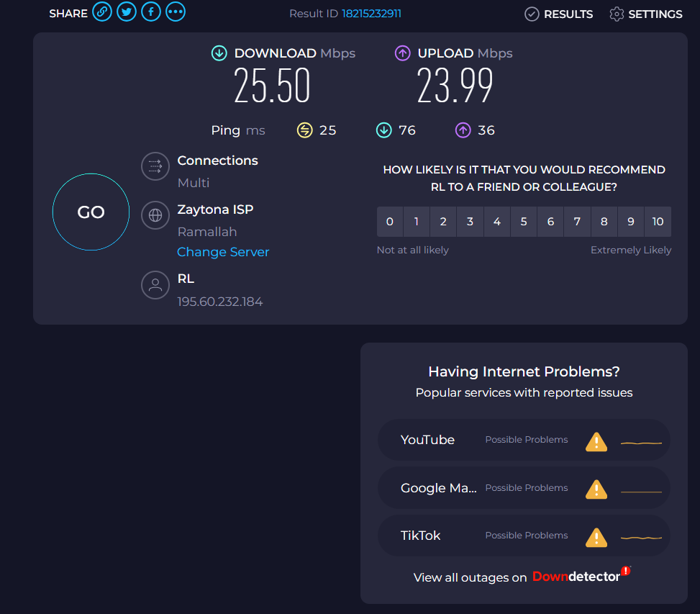
Task: Click the yellow idle ping icon
Action: pos(305,130)
